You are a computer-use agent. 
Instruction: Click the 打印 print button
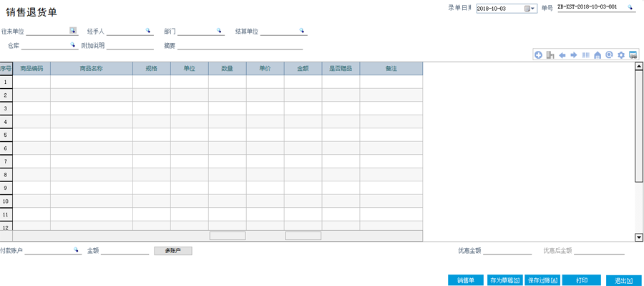point(582,280)
